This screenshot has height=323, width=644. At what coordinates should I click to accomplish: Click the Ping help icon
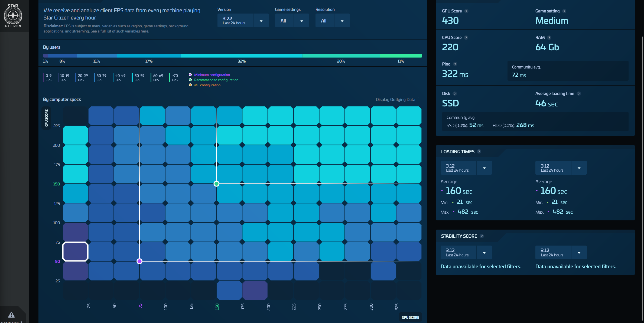pyautogui.click(x=455, y=64)
